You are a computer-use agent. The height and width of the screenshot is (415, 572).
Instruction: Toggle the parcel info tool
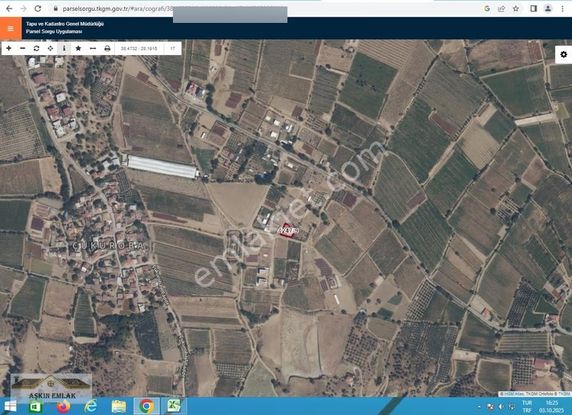coord(64,48)
